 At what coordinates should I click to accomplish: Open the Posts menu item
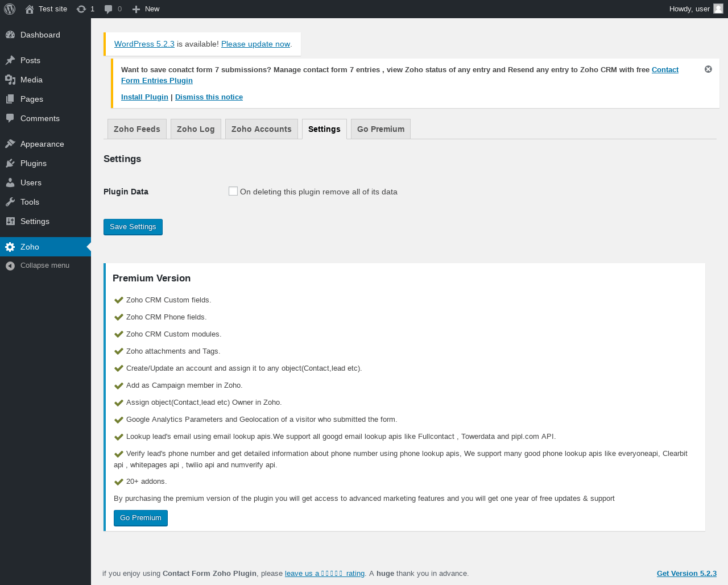click(45, 60)
